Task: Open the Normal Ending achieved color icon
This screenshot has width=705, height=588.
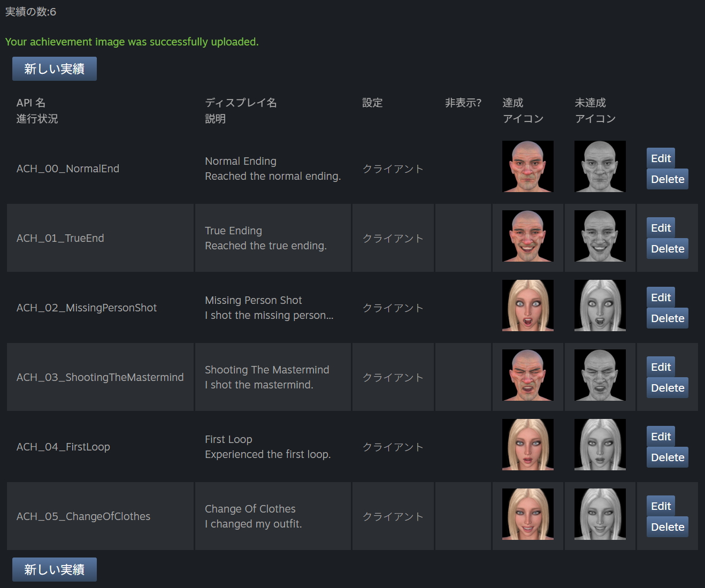Action: coord(527,166)
